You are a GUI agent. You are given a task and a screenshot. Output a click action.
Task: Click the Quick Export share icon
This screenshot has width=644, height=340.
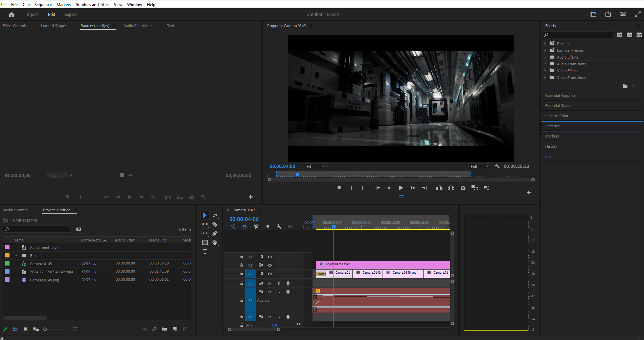[608, 14]
